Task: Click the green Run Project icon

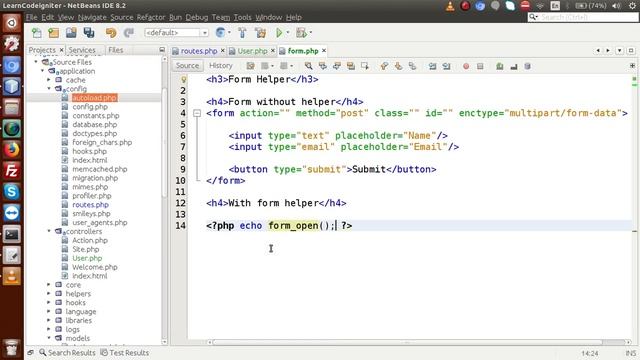Action: [x=279, y=33]
